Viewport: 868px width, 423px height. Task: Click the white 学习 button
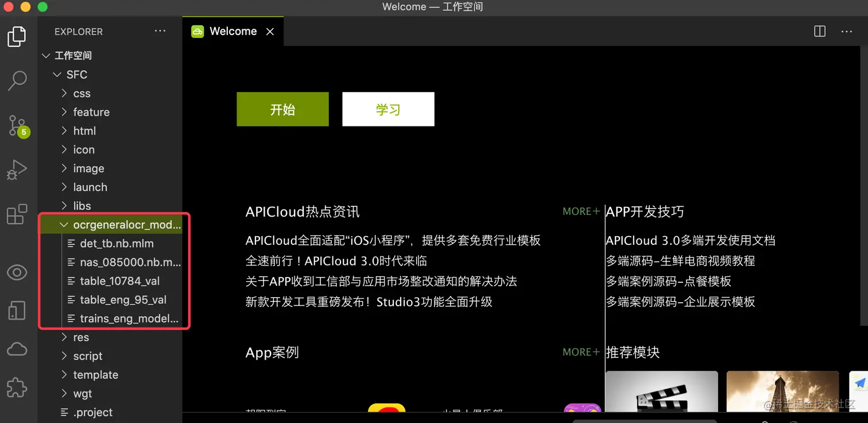click(388, 109)
